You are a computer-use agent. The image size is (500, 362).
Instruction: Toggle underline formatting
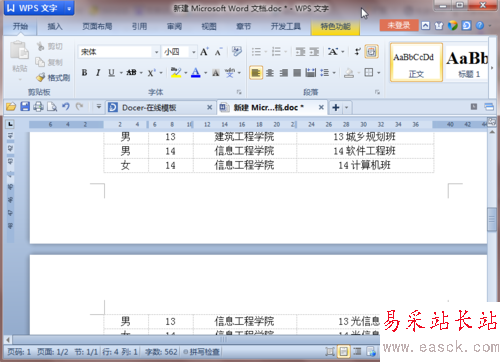[111, 72]
